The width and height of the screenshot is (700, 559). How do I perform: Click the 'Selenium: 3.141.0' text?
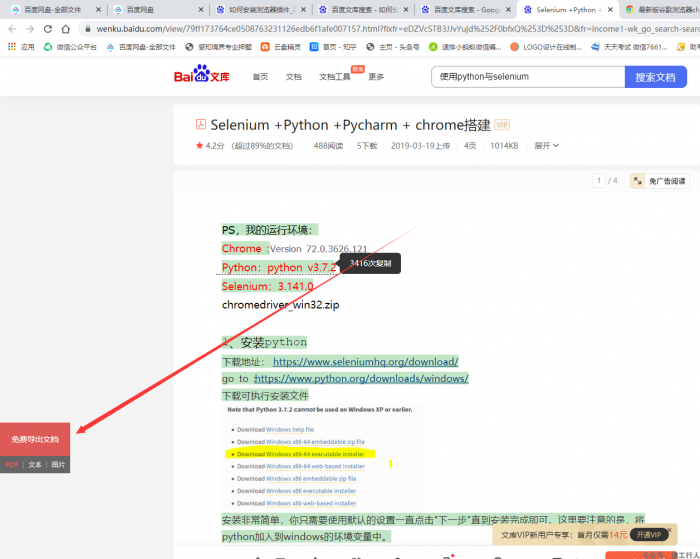267,286
